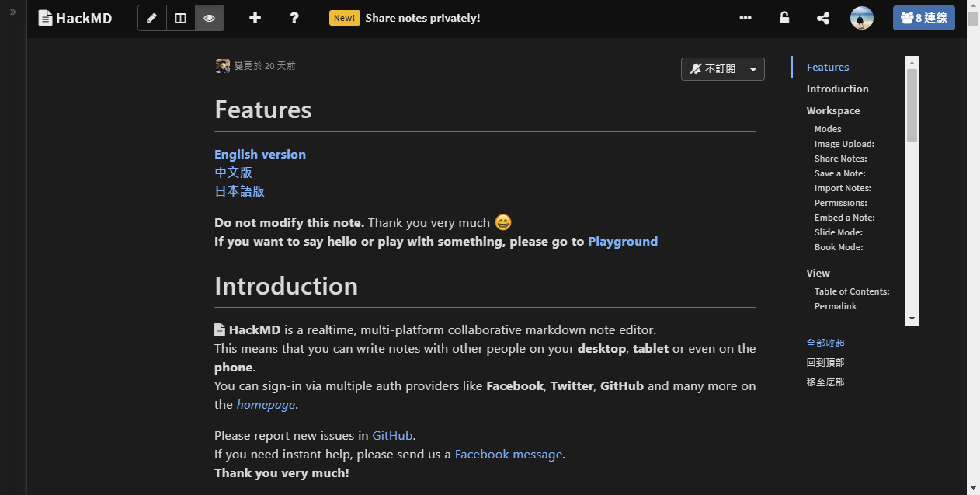Switch to split view mode
Screen dimensions: 980x495
[x=181, y=18]
